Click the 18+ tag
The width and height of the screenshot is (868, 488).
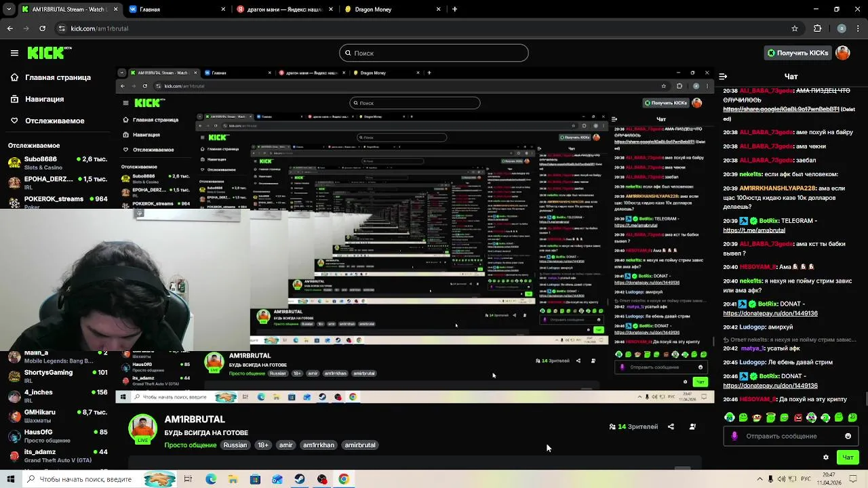click(x=263, y=445)
